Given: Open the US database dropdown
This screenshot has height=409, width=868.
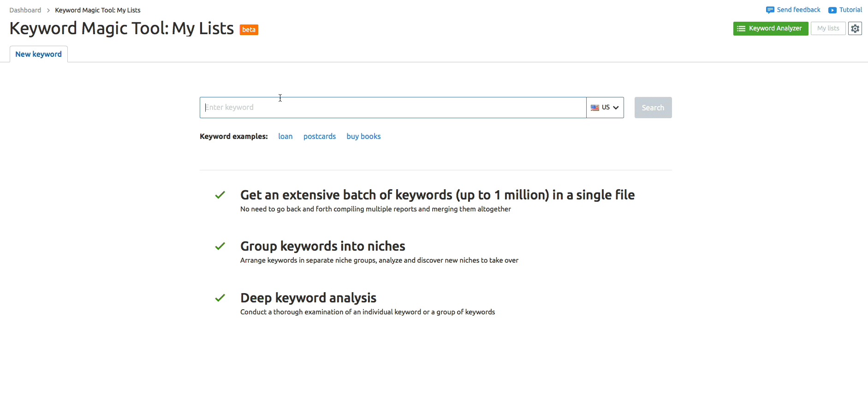Looking at the screenshot, I should (x=605, y=108).
